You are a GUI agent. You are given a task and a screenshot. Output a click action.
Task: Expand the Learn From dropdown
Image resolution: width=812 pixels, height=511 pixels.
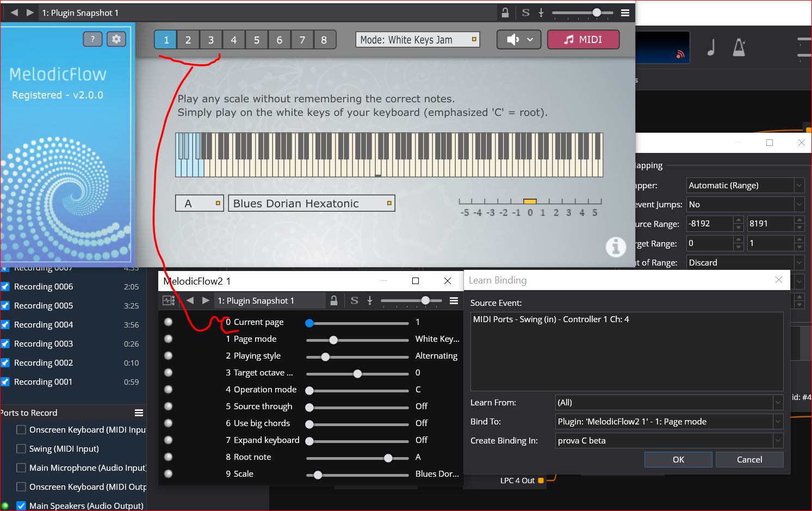(670, 403)
